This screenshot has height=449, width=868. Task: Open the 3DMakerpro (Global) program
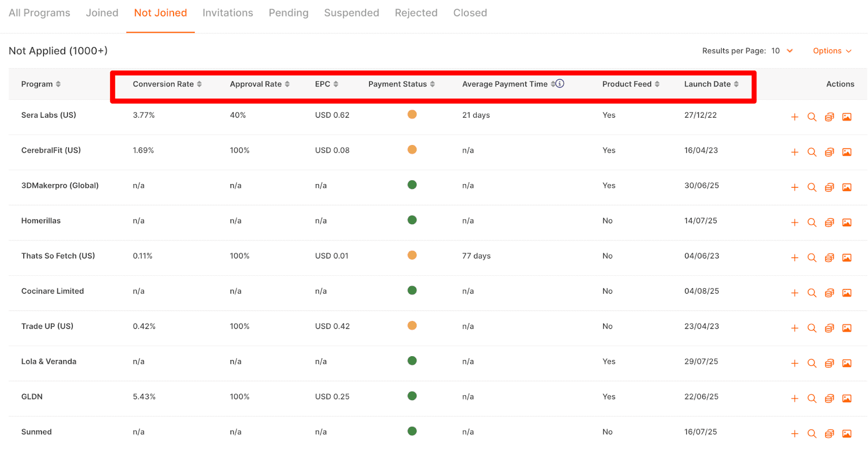click(60, 186)
